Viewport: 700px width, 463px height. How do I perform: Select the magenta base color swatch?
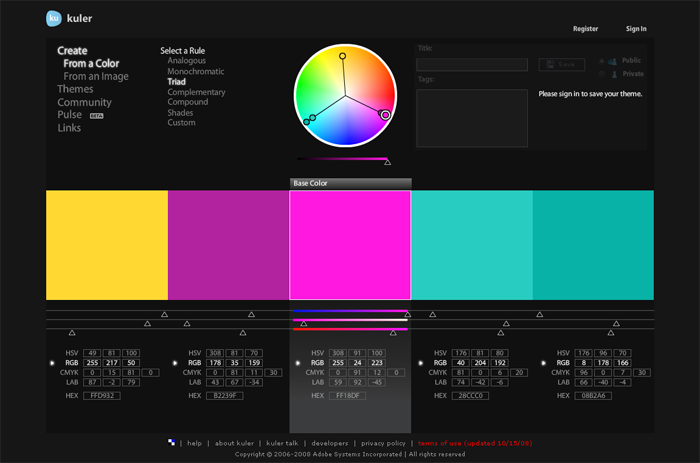[x=350, y=245]
